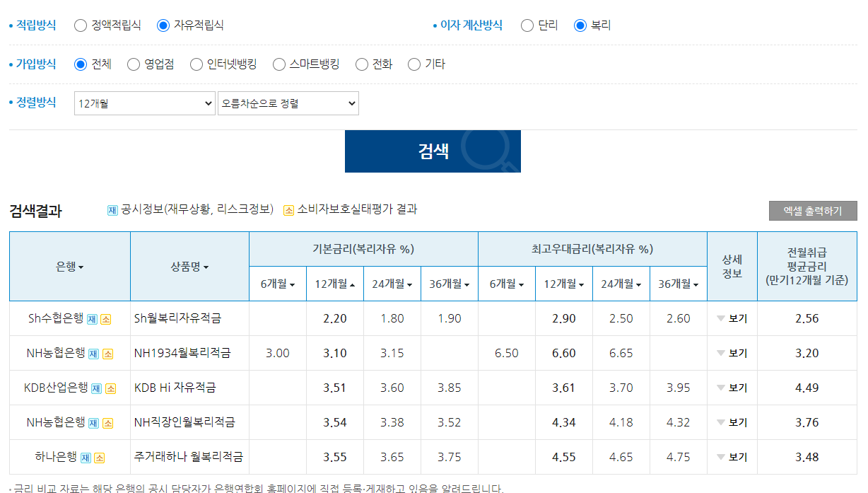Choose 단리 interest calculation

[527, 25]
